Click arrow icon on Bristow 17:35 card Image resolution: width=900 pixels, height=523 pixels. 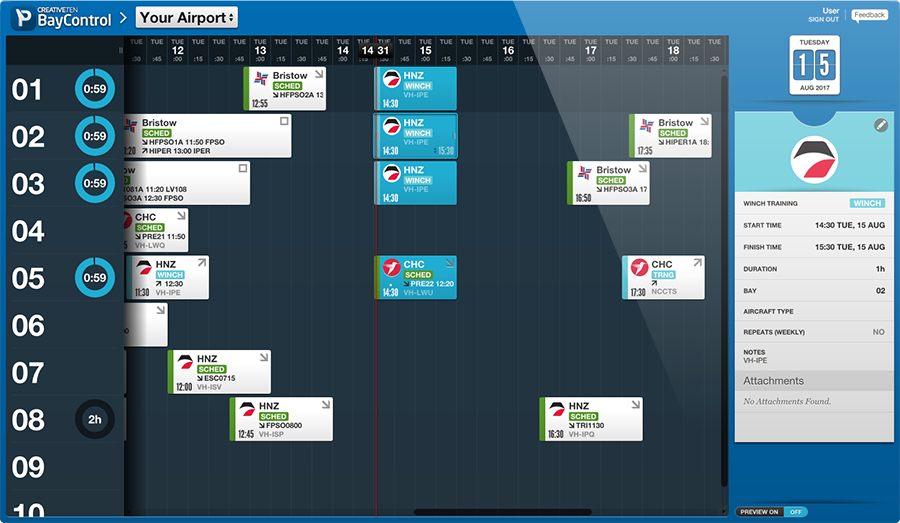click(704, 121)
